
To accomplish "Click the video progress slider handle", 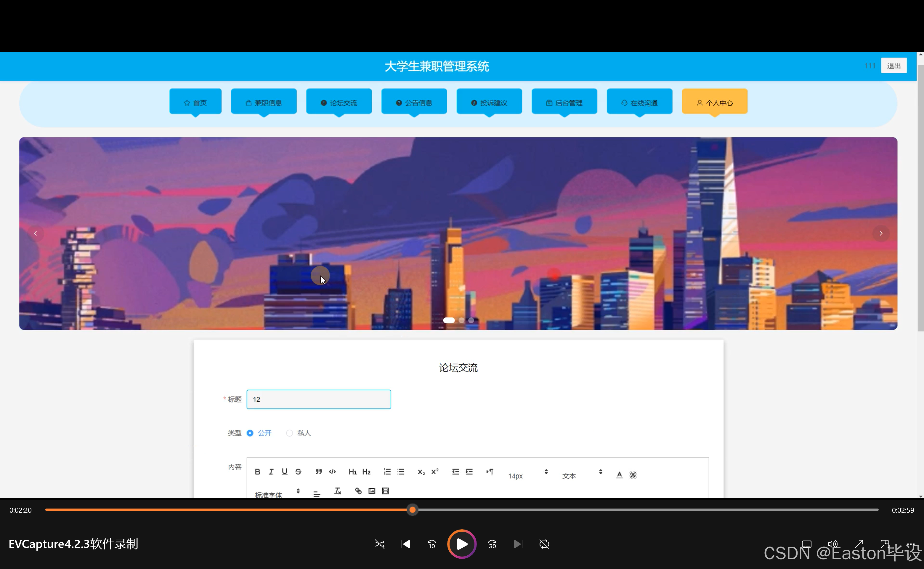I will pyautogui.click(x=413, y=509).
